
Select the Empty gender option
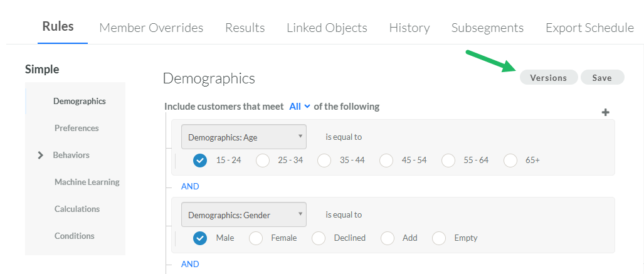440,238
